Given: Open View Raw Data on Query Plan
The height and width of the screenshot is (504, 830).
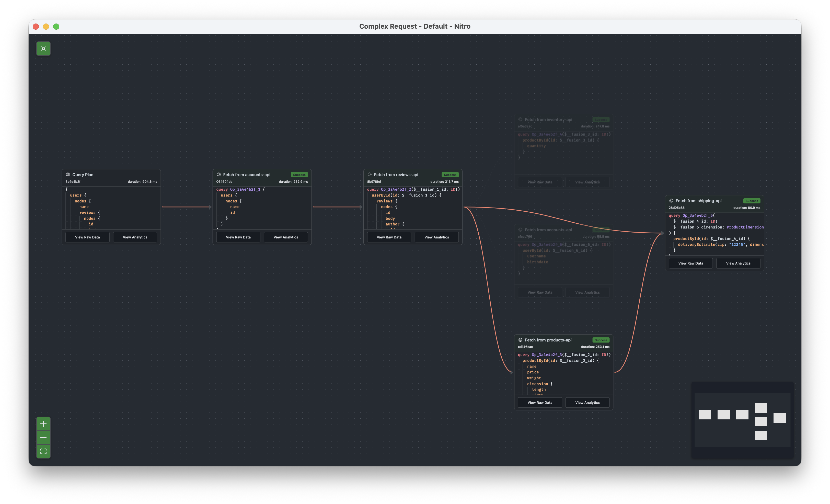Looking at the screenshot, I should coord(87,237).
